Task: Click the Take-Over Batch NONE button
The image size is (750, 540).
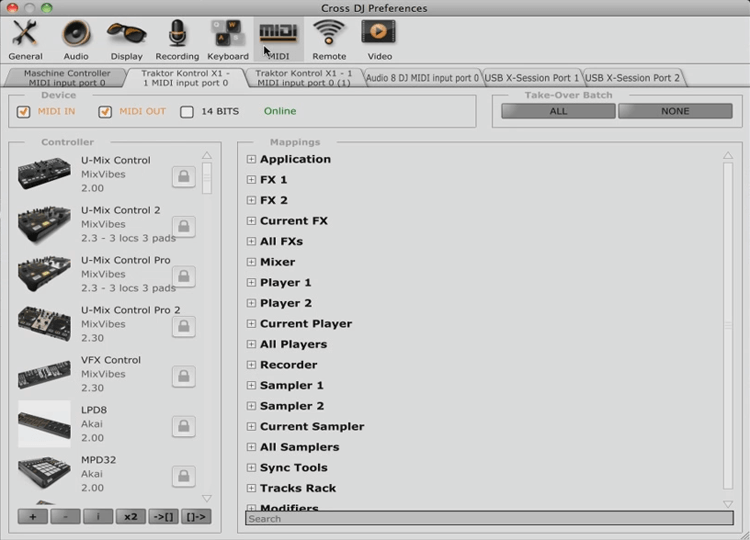Action: click(675, 111)
